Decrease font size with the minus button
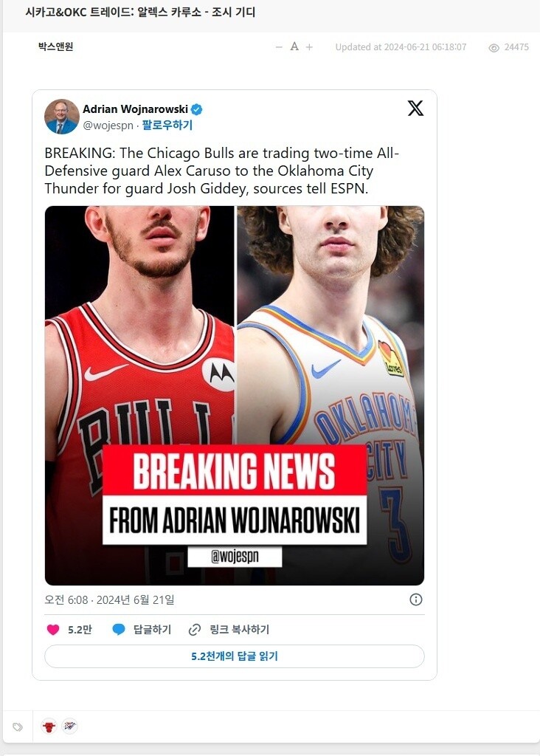This screenshot has height=756, width=540. coord(279,47)
